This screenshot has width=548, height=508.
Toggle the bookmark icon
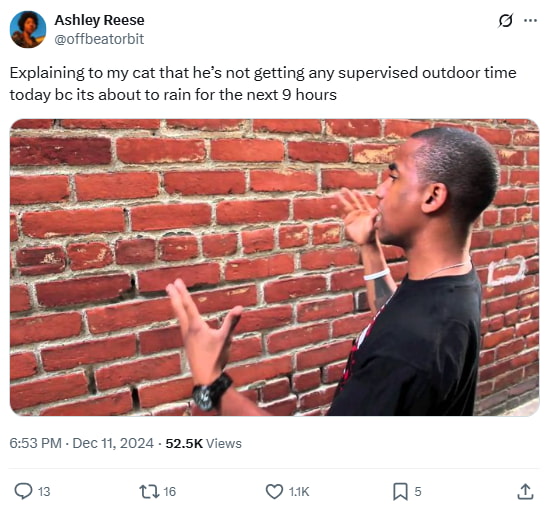coord(400,492)
